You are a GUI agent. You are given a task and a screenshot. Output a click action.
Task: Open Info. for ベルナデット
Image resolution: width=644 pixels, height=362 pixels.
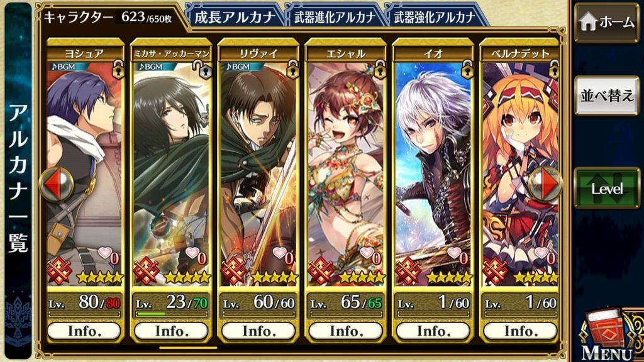click(521, 331)
